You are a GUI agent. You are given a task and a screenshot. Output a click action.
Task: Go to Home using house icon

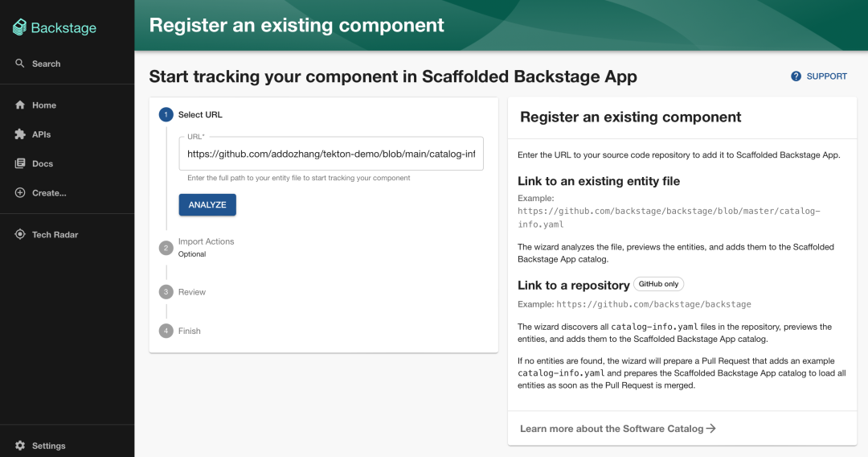pos(20,105)
